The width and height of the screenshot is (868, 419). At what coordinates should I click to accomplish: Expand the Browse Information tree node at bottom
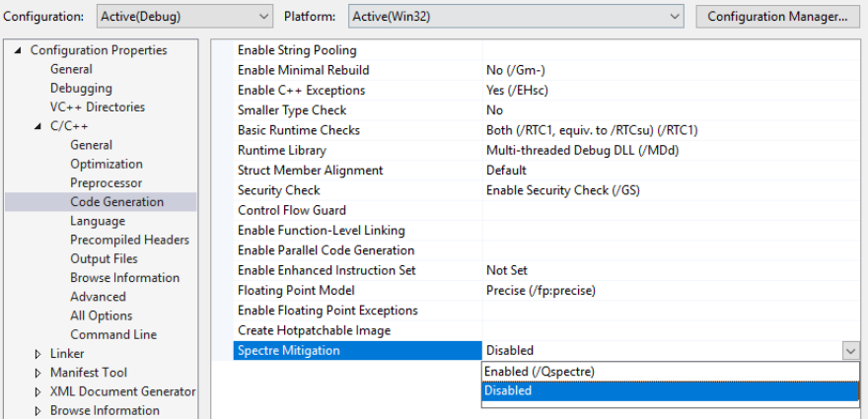(37, 411)
